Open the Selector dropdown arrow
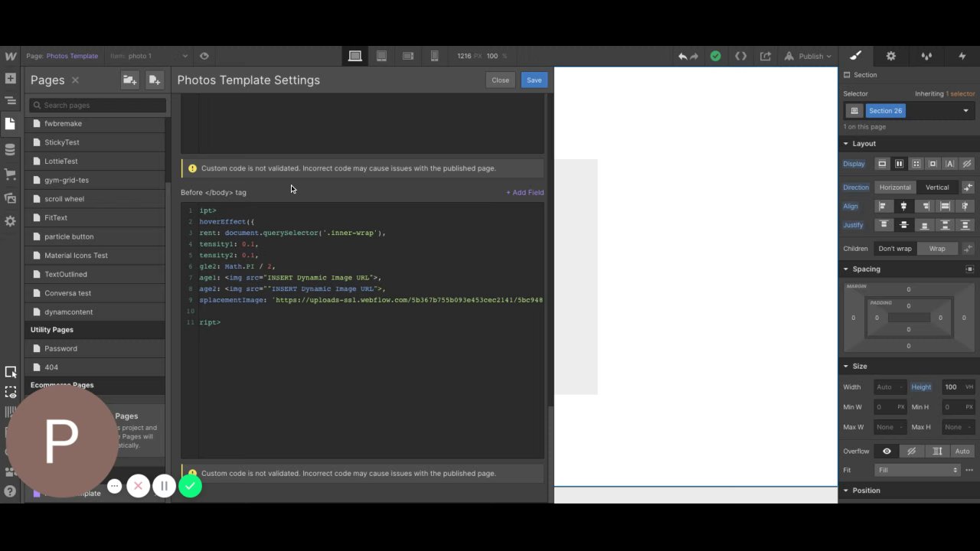The image size is (980, 551). (965, 111)
